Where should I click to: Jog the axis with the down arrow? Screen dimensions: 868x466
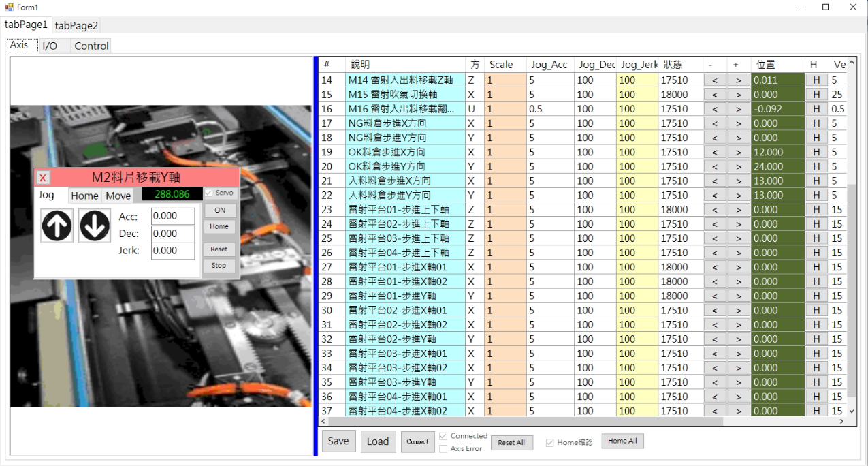[x=95, y=226]
